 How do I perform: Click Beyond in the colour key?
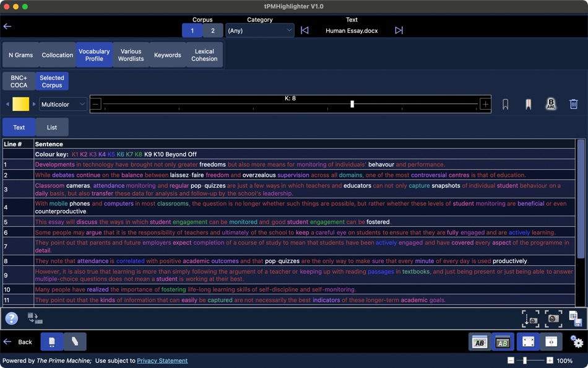176,154
